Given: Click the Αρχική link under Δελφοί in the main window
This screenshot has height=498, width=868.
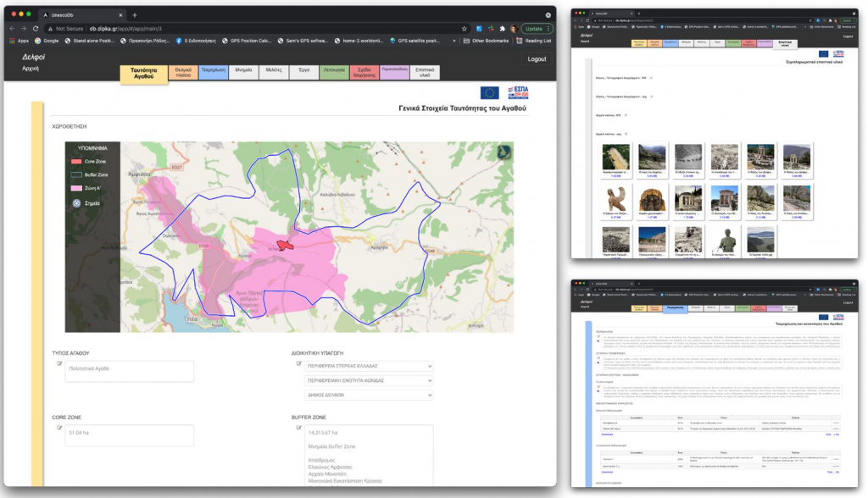Looking at the screenshot, I should click(31, 69).
